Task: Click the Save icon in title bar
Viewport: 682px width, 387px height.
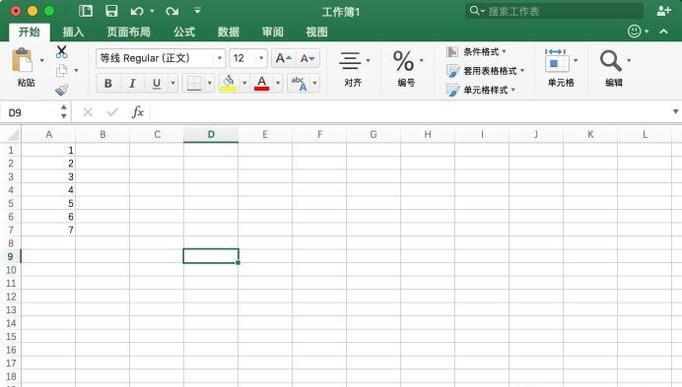Action: point(111,11)
